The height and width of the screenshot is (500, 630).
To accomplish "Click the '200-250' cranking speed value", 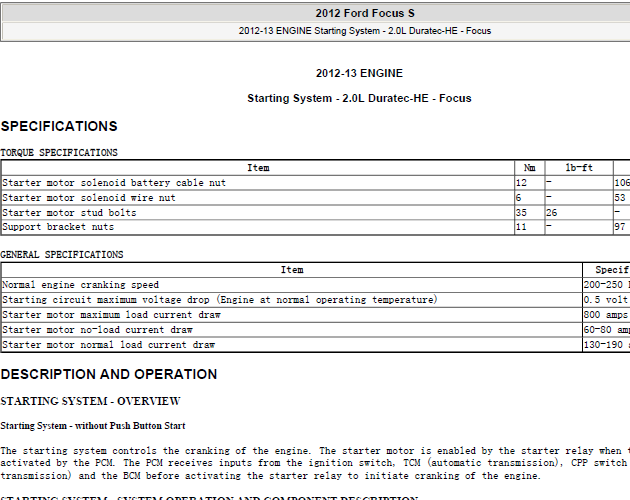I will [x=603, y=285].
